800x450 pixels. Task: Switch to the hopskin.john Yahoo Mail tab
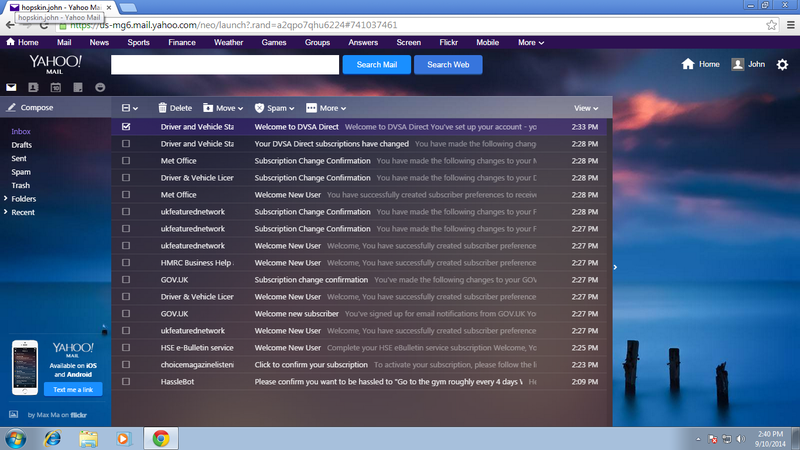point(61,7)
